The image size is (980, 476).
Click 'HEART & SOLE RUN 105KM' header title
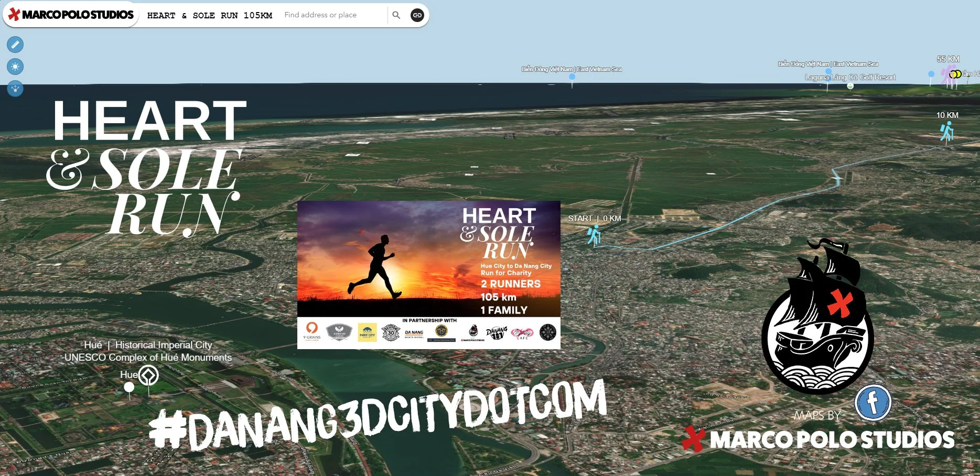210,15
